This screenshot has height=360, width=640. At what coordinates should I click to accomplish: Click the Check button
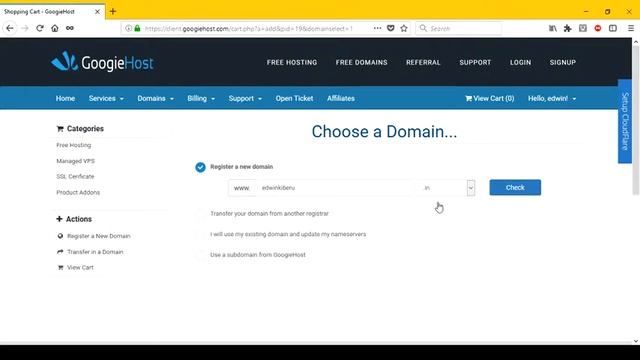pyautogui.click(x=515, y=187)
